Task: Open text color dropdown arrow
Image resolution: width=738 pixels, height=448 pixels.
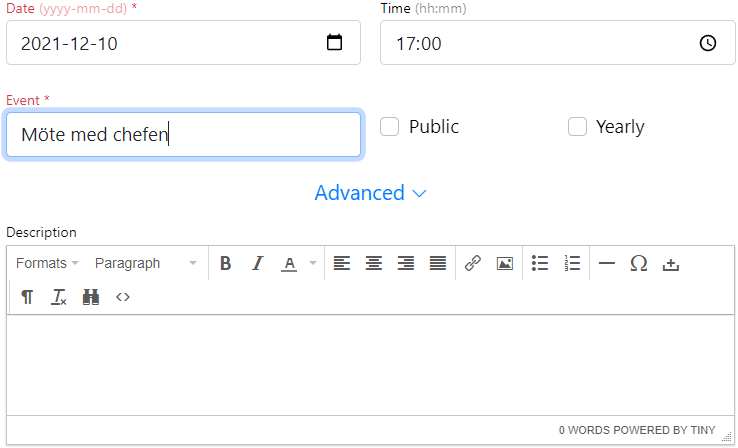Action: [x=313, y=263]
